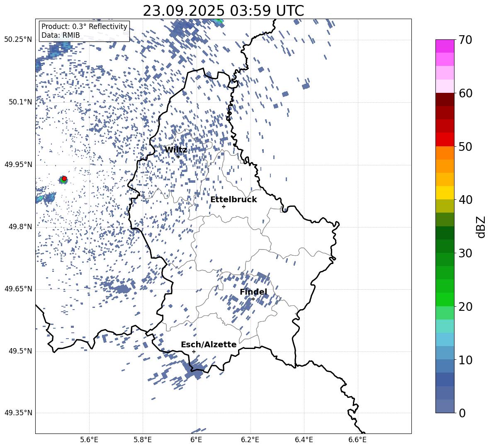Click the 49.8°N latitude label
The height and width of the screenshot is (448, 491).
click(20, 227)
